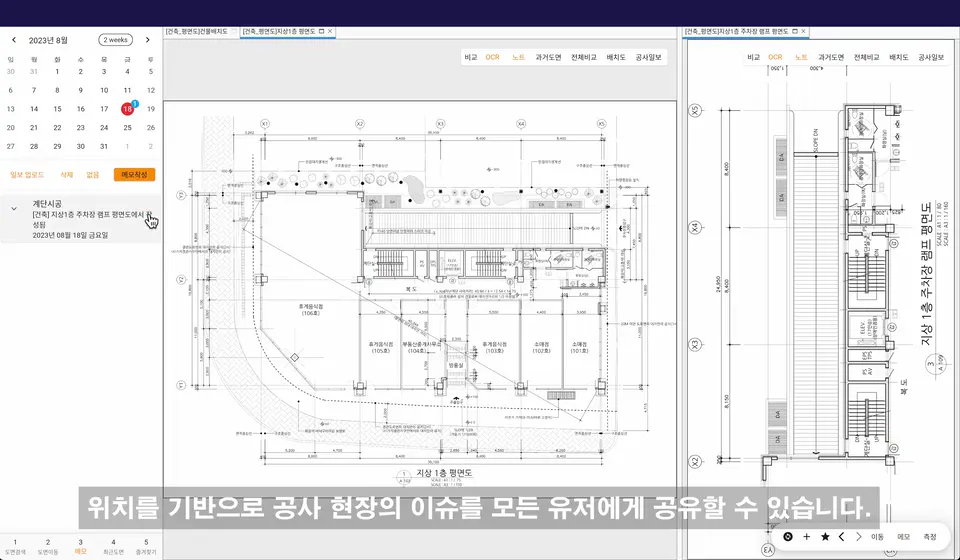Open the 2 weeks view selector
Image resolution: width=960 pixels, height=560 pixels.
coord(115,40)
